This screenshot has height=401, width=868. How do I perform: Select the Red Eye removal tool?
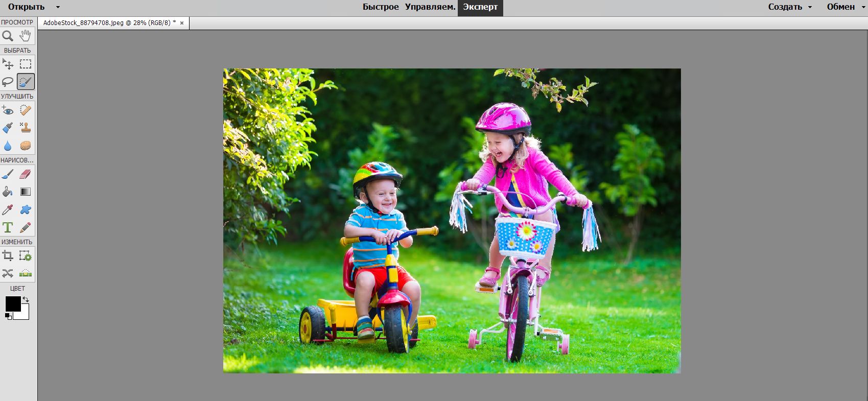click(x=8, y=110)
